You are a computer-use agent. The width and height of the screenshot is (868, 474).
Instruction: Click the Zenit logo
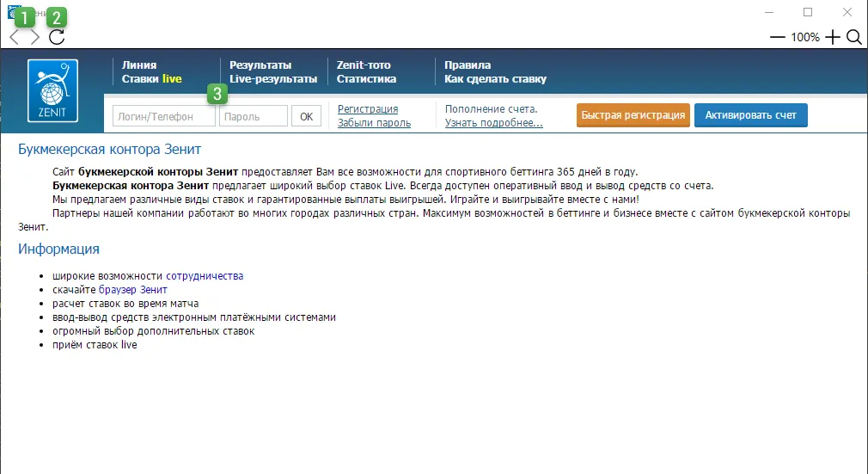(52, 90)
